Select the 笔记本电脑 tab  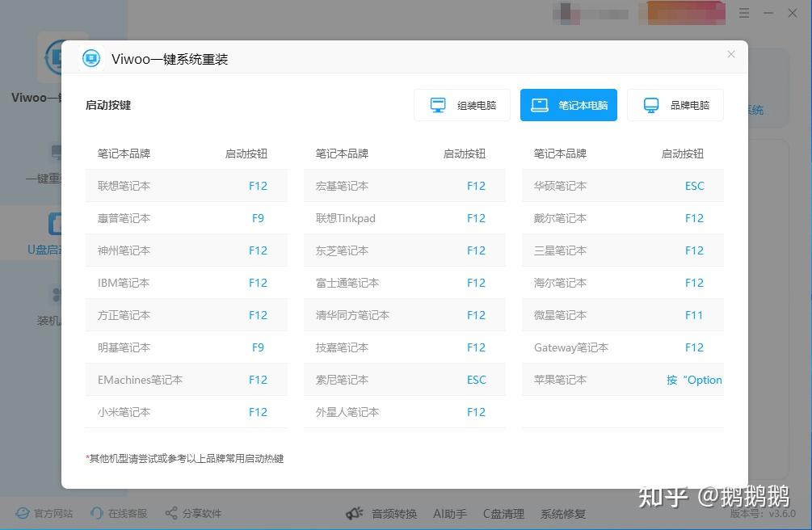pos(569,105)
